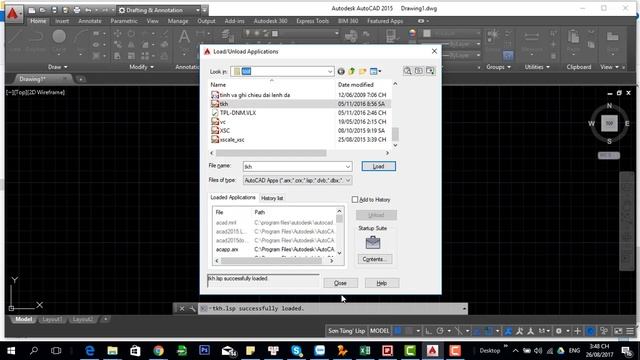Switch to the Insert ribbon tab

click(x=62, y=21)
